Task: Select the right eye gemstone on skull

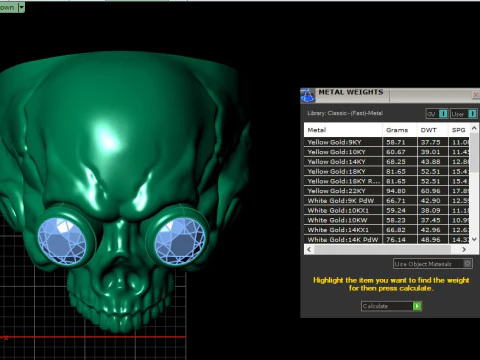Action: tap(179, 241)
